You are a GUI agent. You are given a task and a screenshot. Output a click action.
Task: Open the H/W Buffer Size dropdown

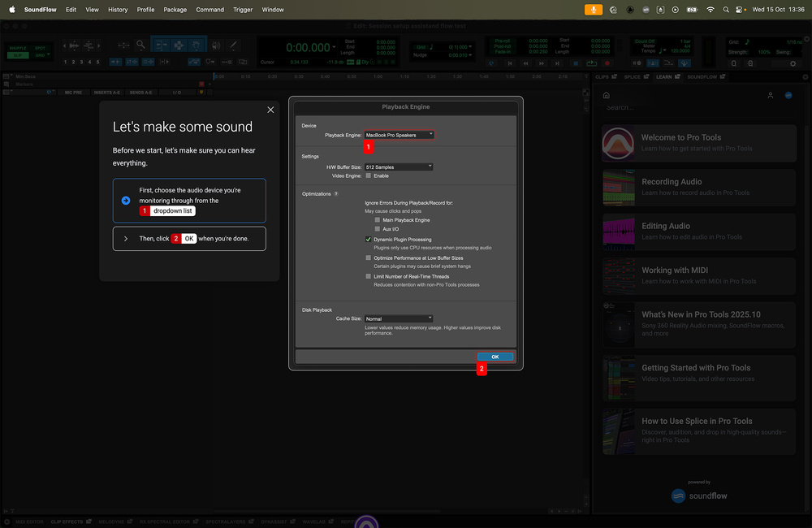click(399, 167)
